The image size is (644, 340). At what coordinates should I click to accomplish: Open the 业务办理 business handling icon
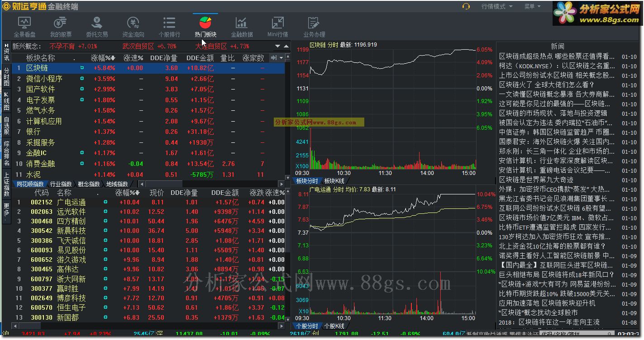(x=314, y=27)
